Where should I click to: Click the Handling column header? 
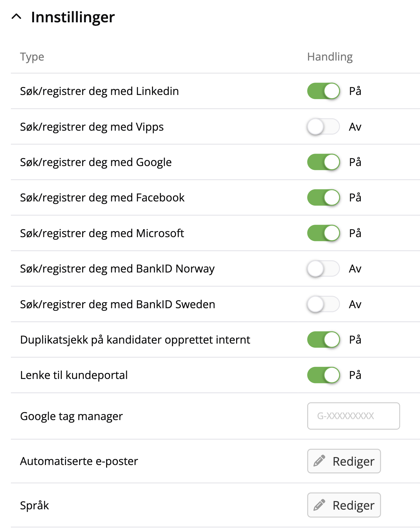point(330,57)
